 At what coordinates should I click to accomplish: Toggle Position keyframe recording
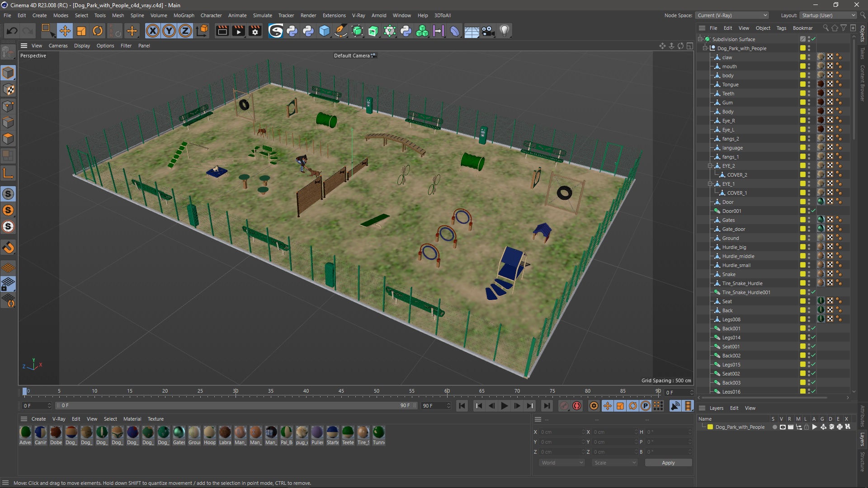coord(608,406)
